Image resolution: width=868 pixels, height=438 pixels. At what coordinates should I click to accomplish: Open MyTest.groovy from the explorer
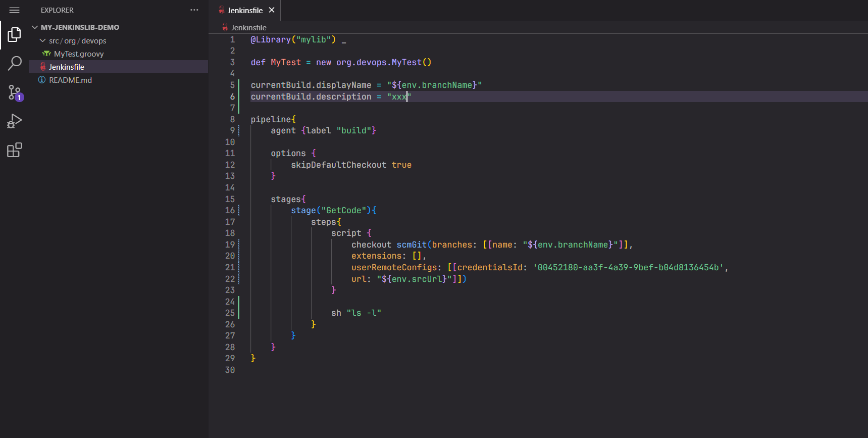79,54
